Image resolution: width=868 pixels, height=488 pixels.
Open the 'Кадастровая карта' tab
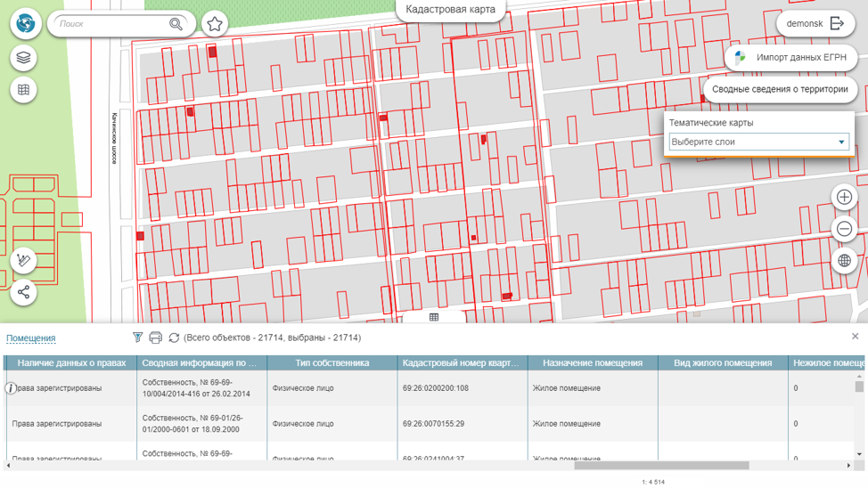coord(450,10)
